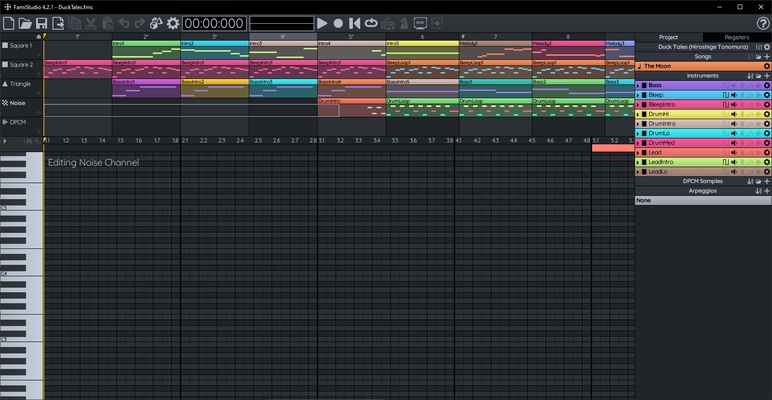
Task: Expand the DrumIntro instrument
Action: click(x=638, y=124)
